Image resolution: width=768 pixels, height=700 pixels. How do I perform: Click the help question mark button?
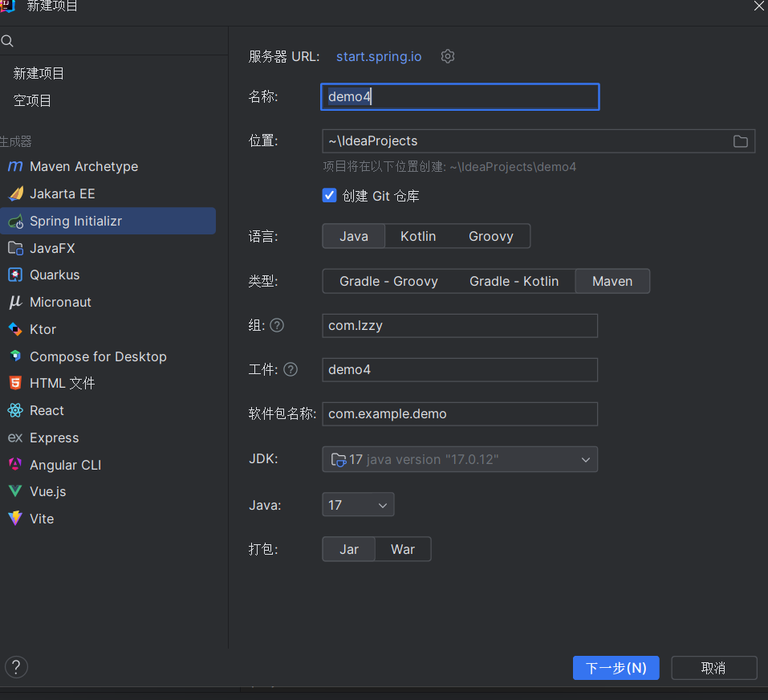click(x=16, y=667)
